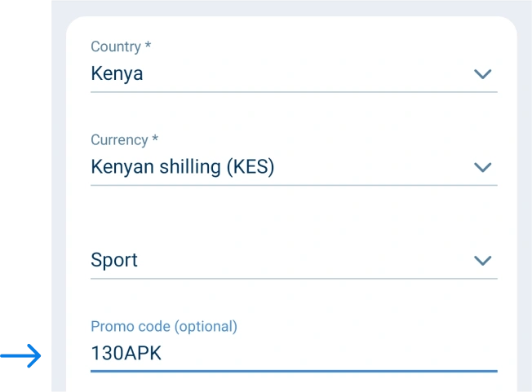532x392 pixels.
Task: Open the Country dropdown showing Kenya
Action: pos(117,73)
